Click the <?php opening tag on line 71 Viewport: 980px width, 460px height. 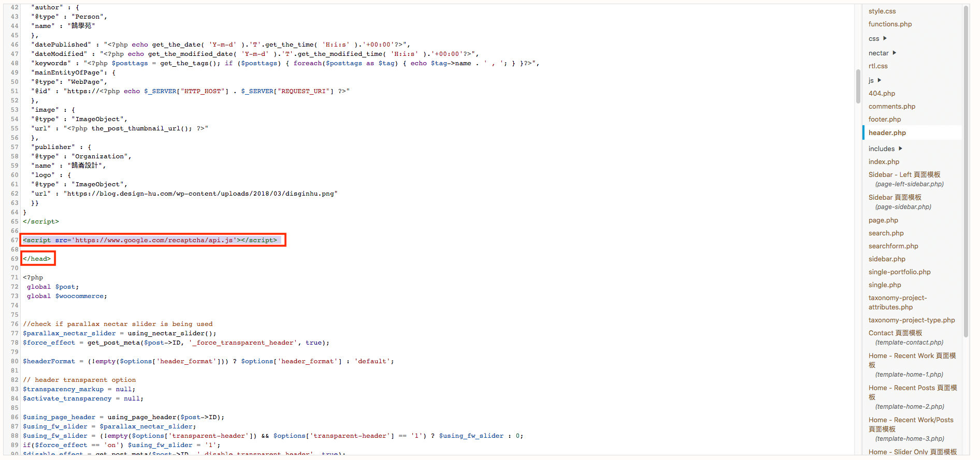(x=33, y=277)
